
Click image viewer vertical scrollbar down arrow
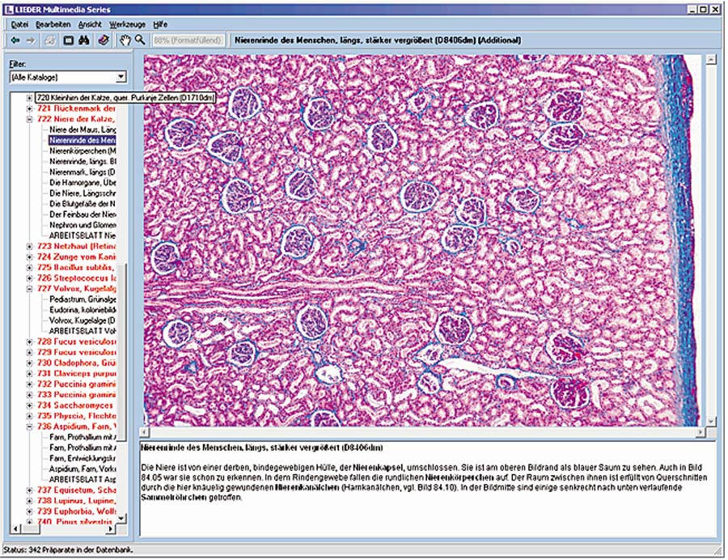[x=709, y=421]
